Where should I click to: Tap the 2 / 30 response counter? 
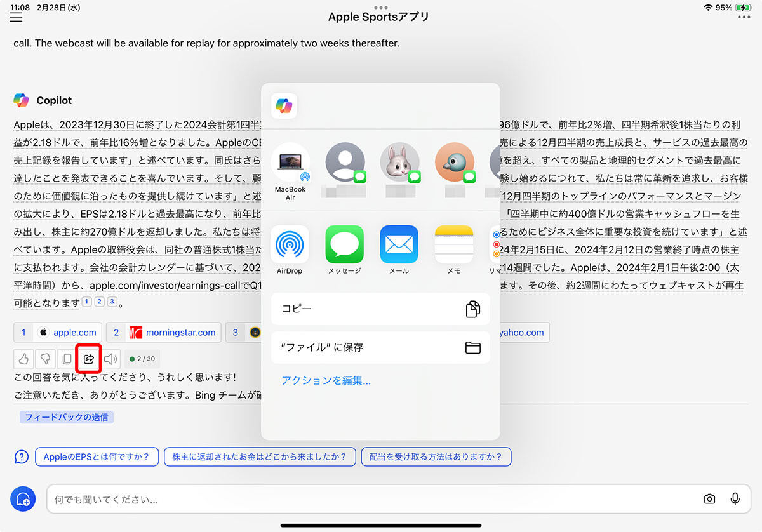pos(142,359)
